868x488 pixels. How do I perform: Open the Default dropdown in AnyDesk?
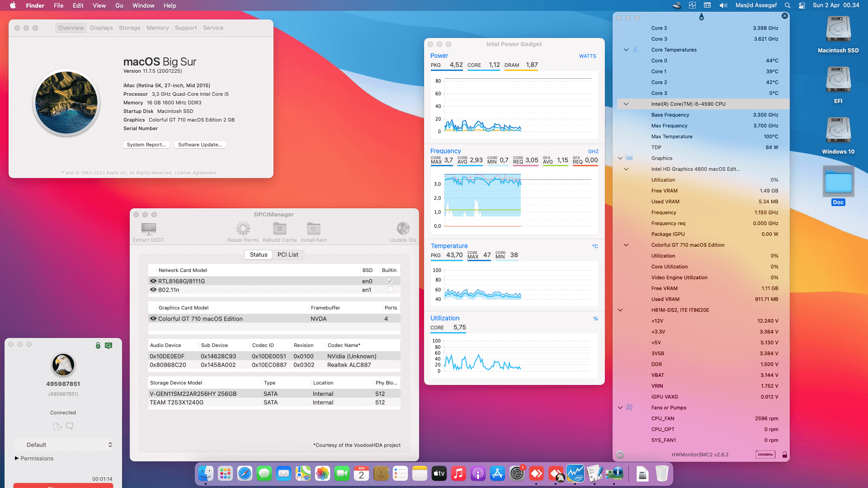coord(63,445)
